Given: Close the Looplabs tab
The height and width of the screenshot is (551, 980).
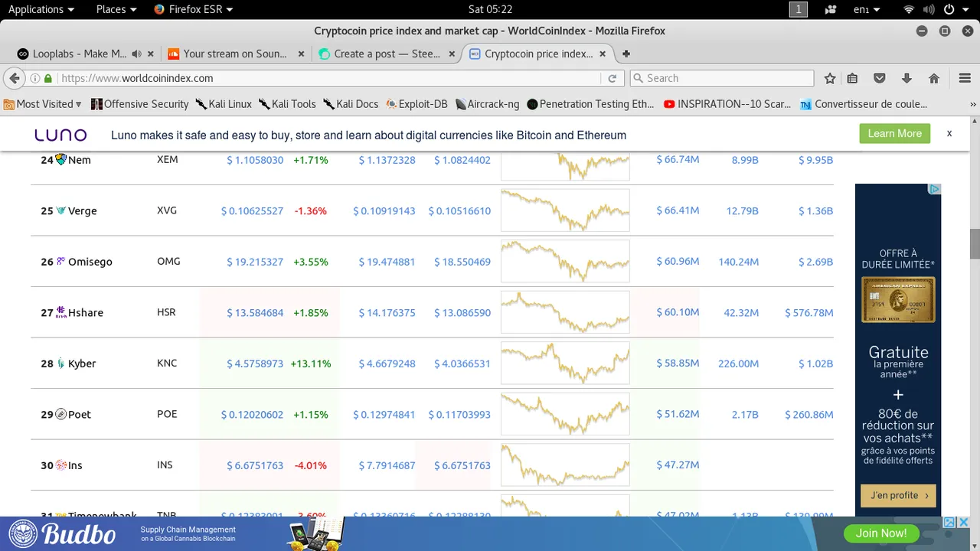Looking at the screenshot, I should click(x=151, y=54).
